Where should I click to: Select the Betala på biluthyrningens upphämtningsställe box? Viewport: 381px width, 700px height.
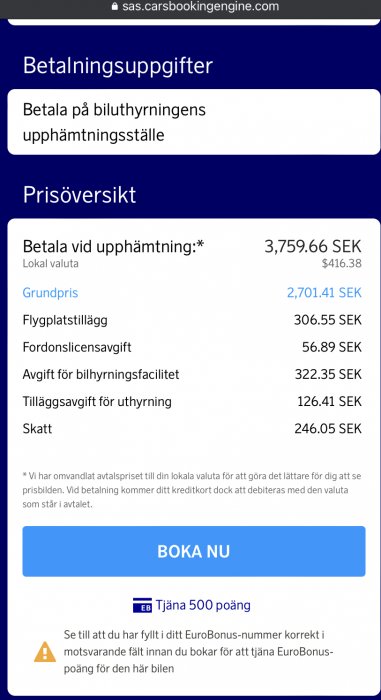[194, 122]
